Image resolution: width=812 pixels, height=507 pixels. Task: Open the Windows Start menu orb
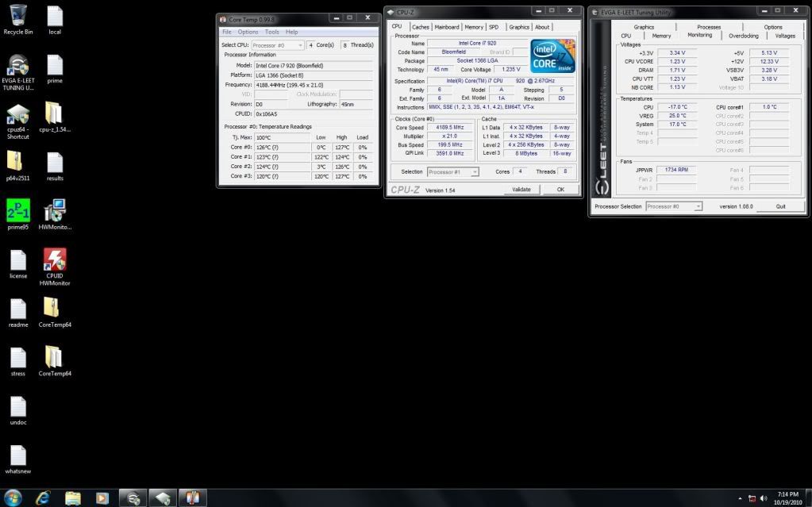pos(13,497)
